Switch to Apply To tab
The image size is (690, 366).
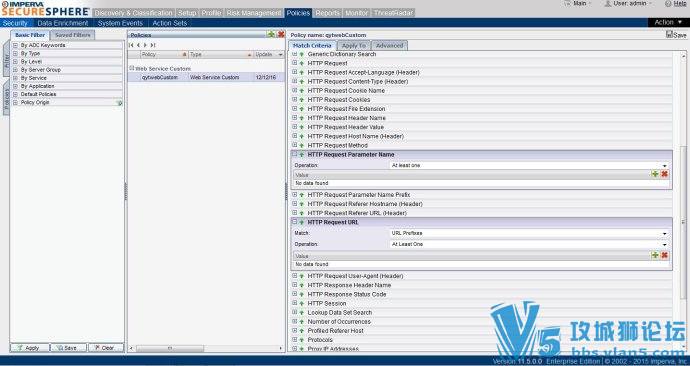354,45
